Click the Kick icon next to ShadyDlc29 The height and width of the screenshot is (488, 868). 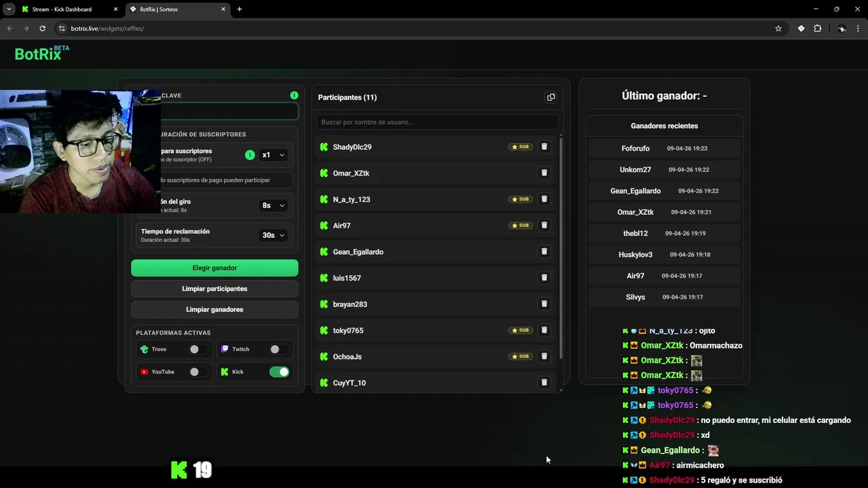(x=324, y=147)
